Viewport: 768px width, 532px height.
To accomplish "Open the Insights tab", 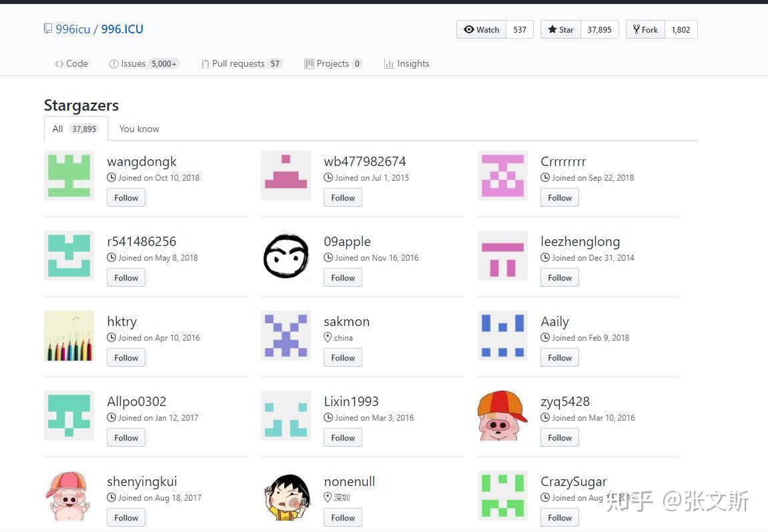I will (406, 63).
